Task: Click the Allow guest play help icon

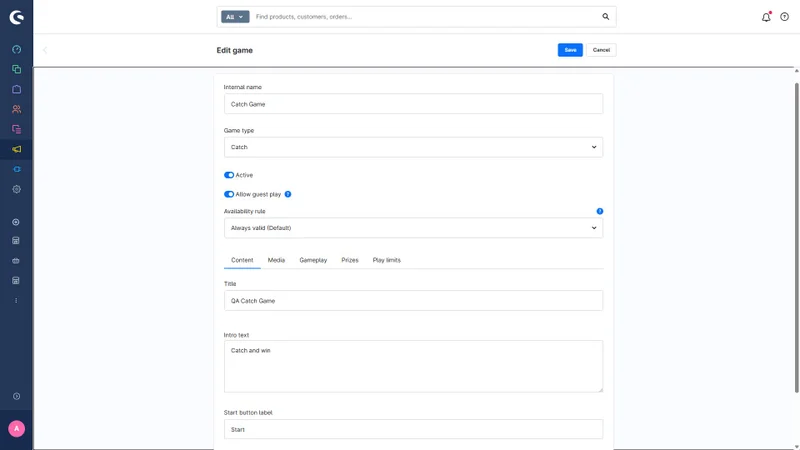Action: tap(288, 194)
